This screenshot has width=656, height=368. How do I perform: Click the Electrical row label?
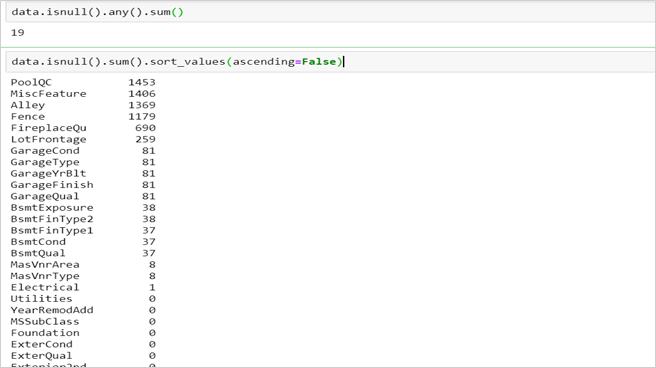[x=45, y=287]
